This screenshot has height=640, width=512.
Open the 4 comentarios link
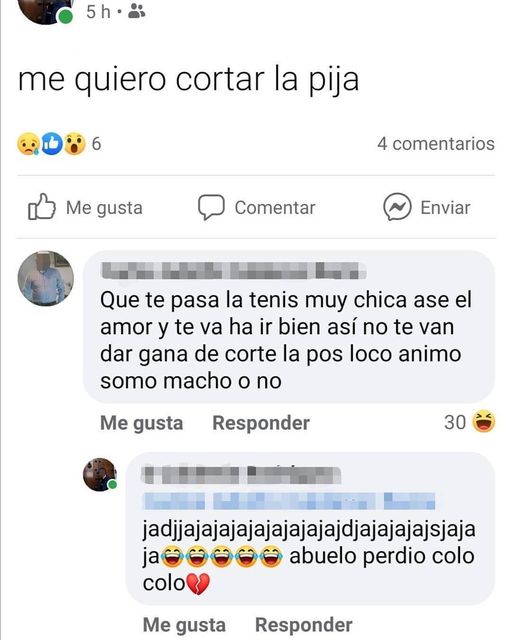436,144
